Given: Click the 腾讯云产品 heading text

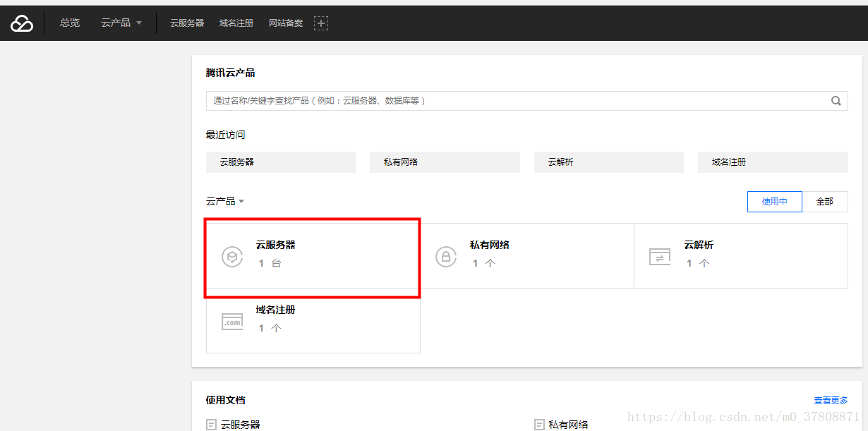Looking at the screenshot, I should click(231, 73).
